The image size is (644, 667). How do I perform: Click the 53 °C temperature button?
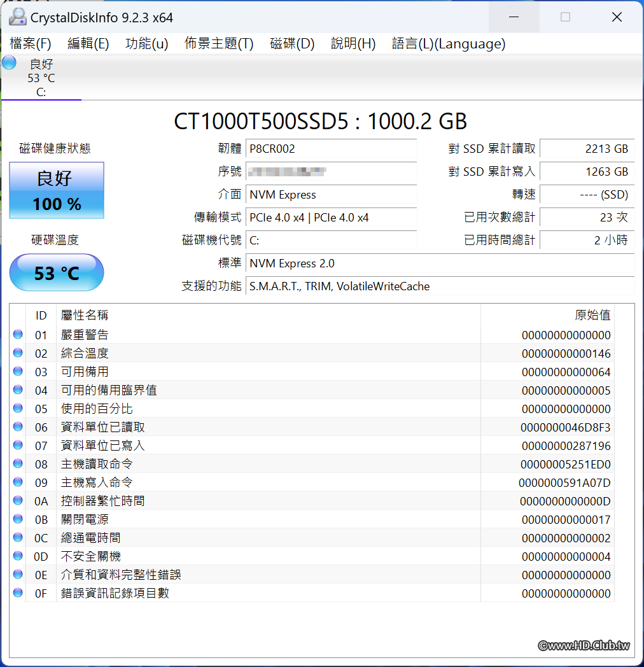tap(57, 272)
